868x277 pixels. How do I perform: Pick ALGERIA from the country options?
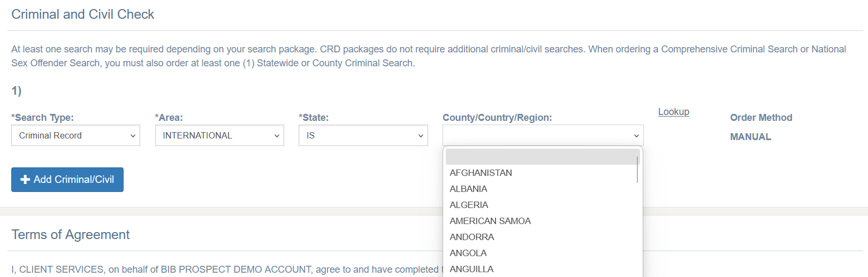pos(469,205)
